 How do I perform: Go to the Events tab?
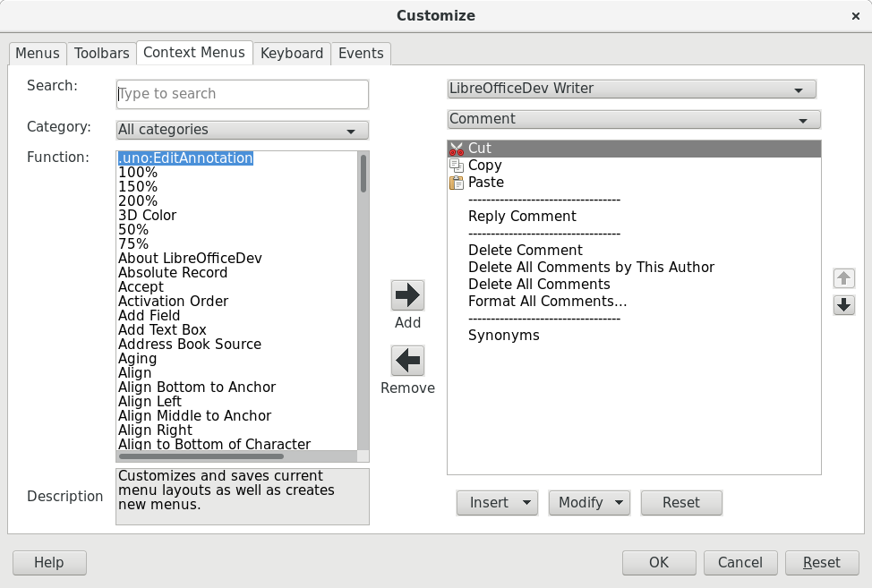(361, 54)
